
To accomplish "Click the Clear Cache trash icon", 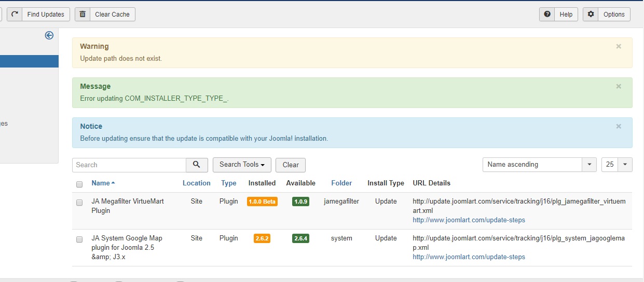I will click(83, 14).
